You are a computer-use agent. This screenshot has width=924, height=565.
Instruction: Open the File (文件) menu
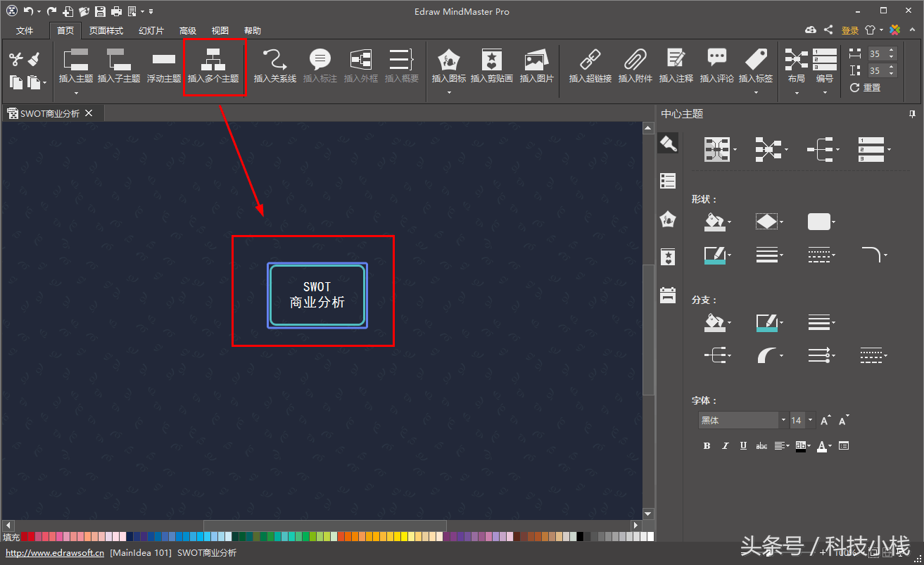25,31
